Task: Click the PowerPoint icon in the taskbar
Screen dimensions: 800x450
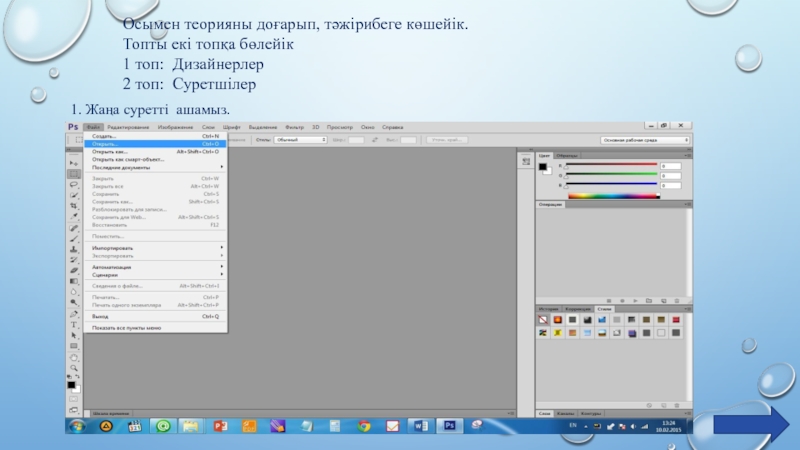Action: pyautogui.click(x=221, y=426)
